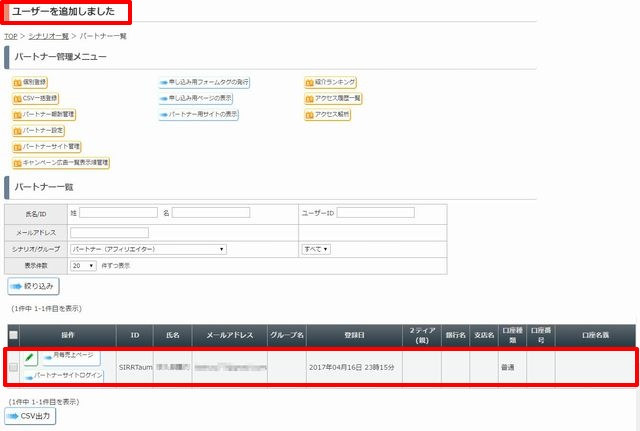Image resolution: width=640 pixels, height=431 pixels.
Task: Click 申し込み用フォームタグの発行 button
Action: click(x=204, y=82)
